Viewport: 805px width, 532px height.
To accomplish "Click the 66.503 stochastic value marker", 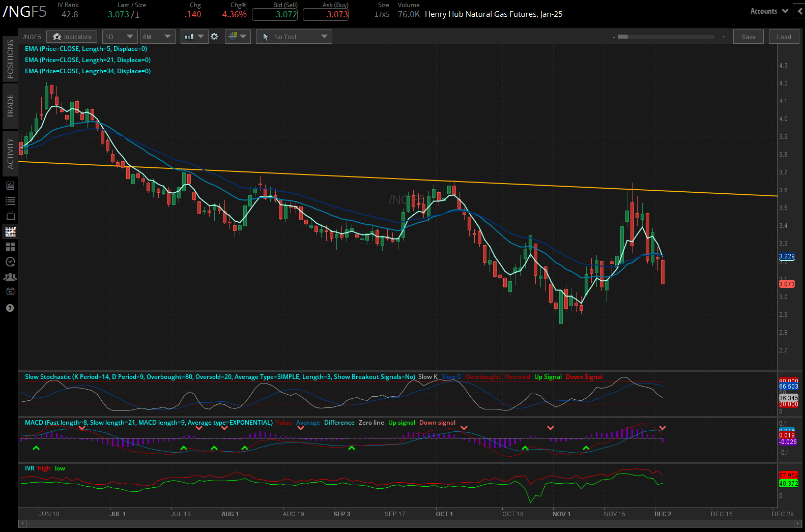I will point(789,387).
